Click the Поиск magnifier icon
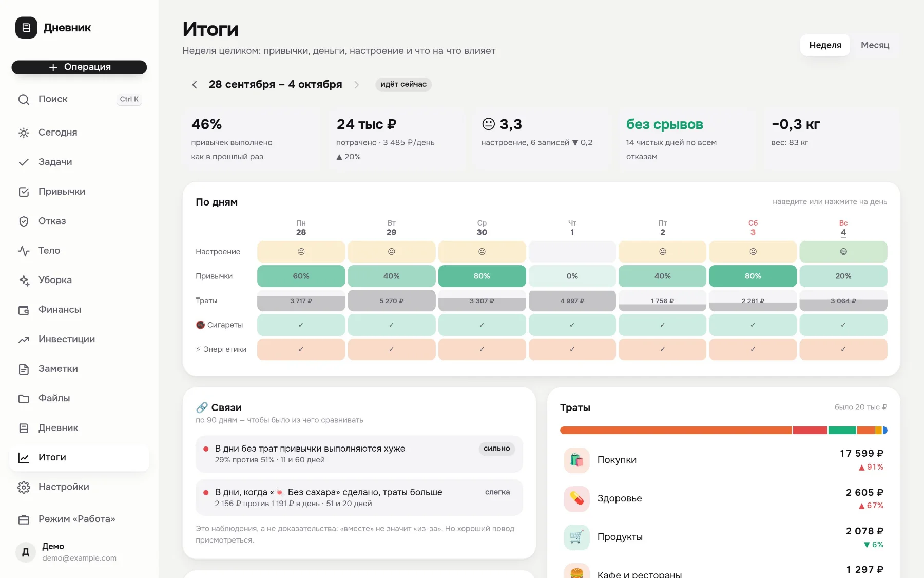Screen dimensions: 924x578 [x=24, y=99]
